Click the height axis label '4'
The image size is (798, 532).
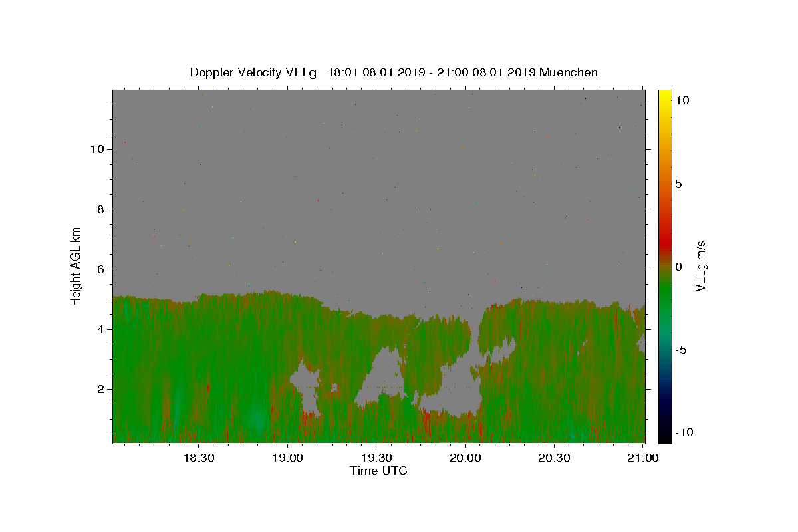(x=100, y=329)
